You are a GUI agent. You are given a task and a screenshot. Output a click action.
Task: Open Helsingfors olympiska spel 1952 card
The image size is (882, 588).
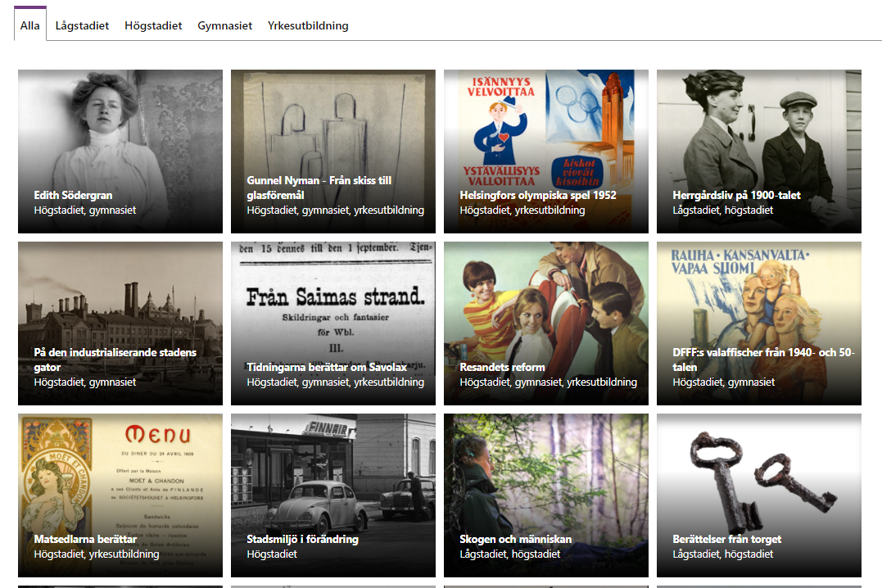tap(546, 152)
